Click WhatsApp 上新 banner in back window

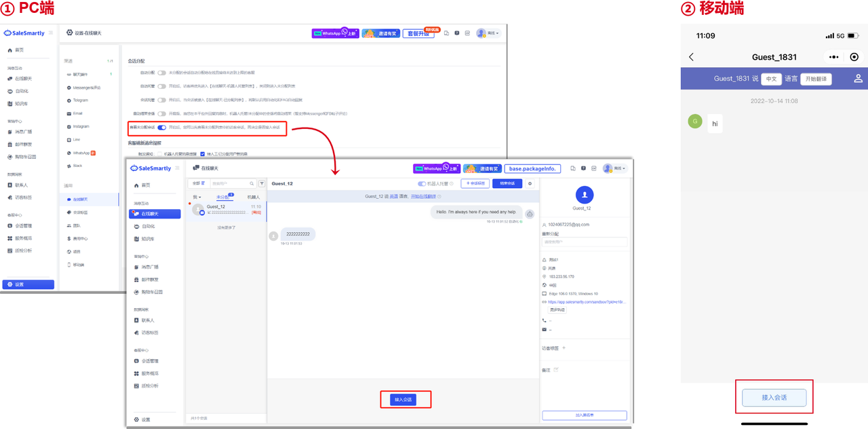[x=334, y=33]
